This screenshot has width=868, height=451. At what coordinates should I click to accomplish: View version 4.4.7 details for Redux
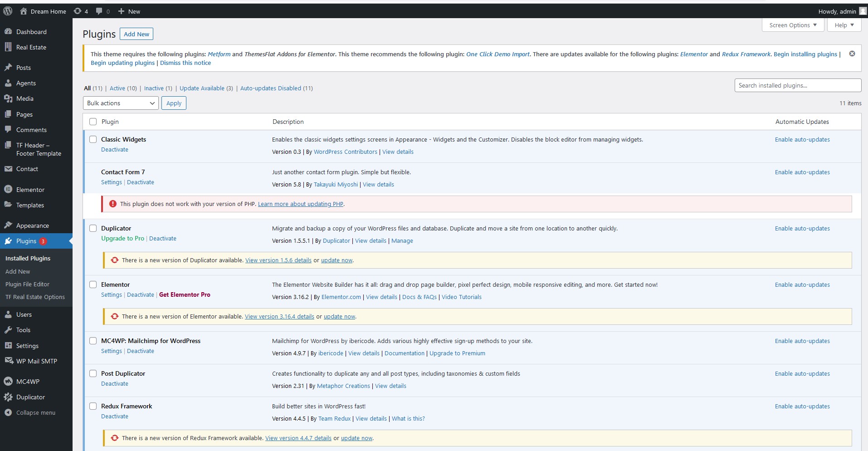[298, 438]
